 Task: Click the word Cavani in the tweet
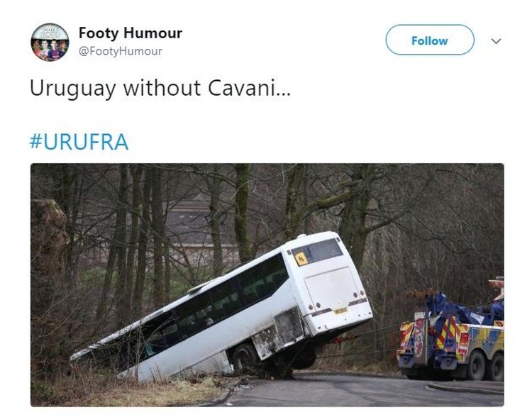click(249, 88)
